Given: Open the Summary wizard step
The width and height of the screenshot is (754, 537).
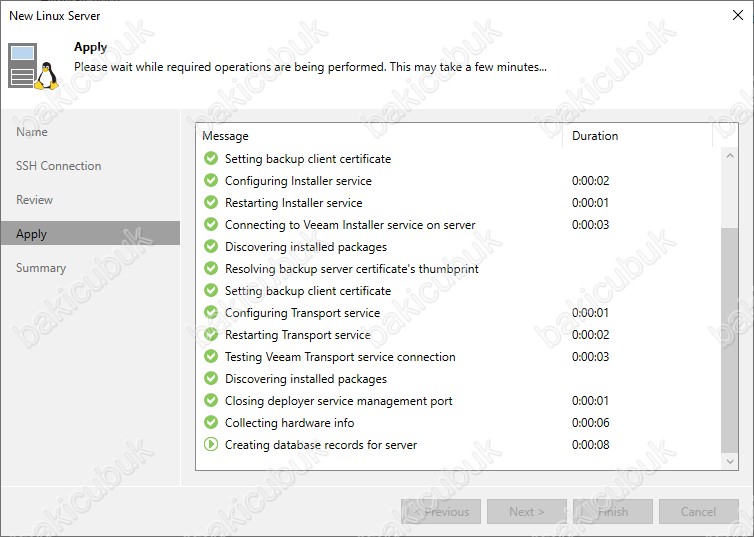Looking at the screenshot, I should (x=41, y=268).
